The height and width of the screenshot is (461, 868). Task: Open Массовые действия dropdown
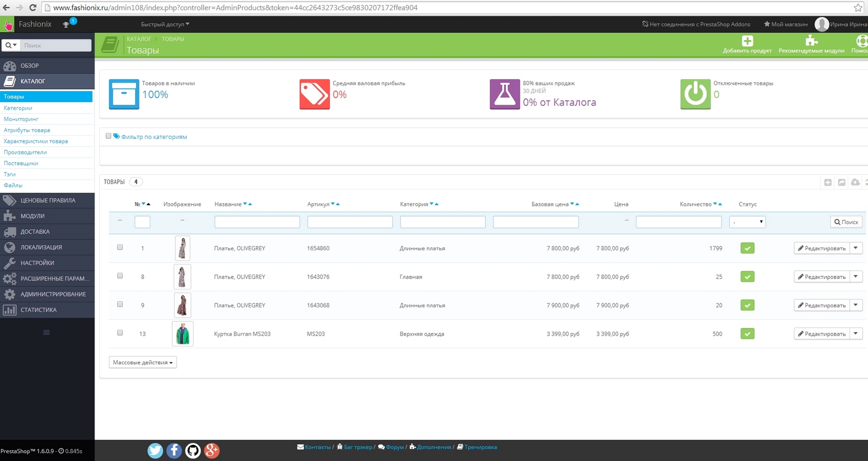point(143,362)
